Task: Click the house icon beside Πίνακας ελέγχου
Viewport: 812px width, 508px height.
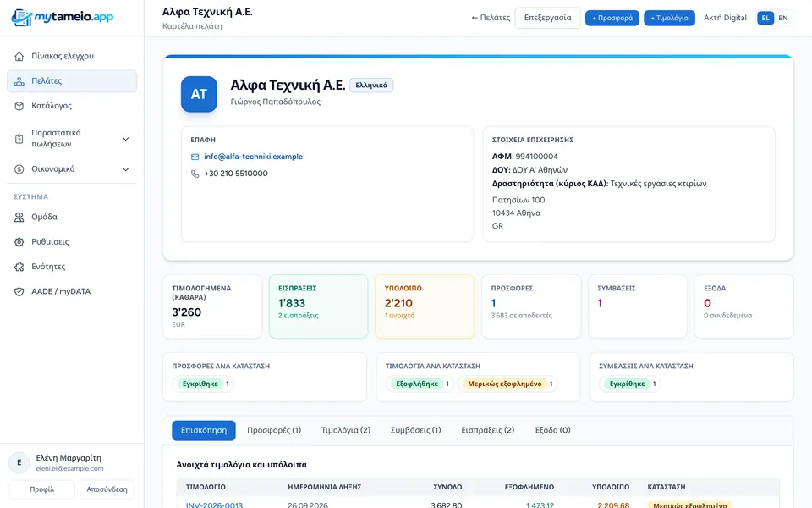Action: 19,56
